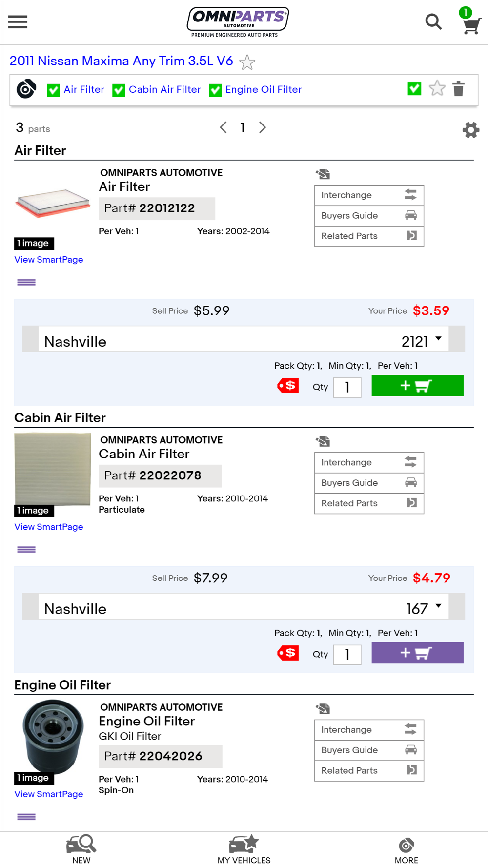Image resolution: width=488 pixels, height=868 pixels.
Task: Click Qty field for Cabin Air Filter
Action: pyautogui.click(x=347, y=654)
